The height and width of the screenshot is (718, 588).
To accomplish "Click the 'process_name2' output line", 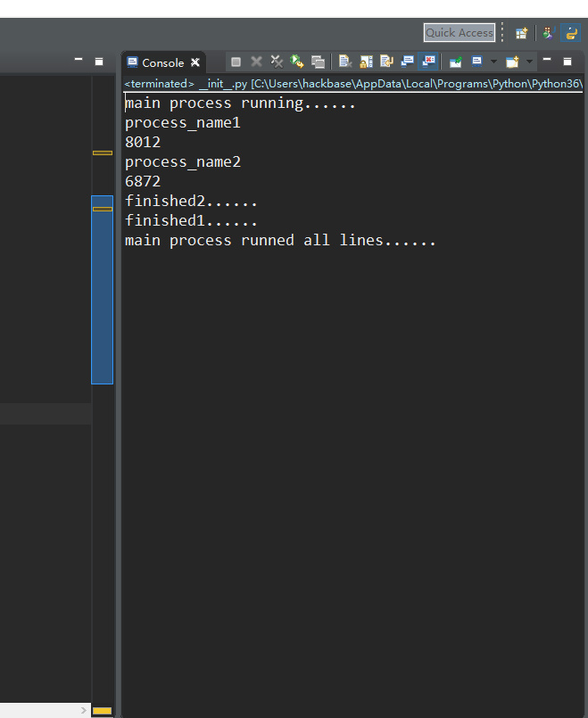I will coord(183,162).
